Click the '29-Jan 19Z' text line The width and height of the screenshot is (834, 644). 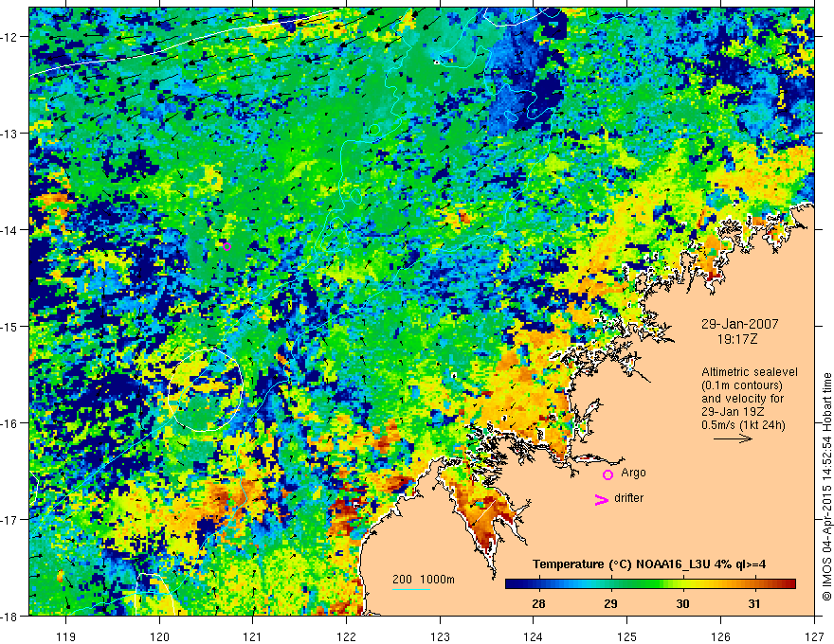click(x=731, y=412)
